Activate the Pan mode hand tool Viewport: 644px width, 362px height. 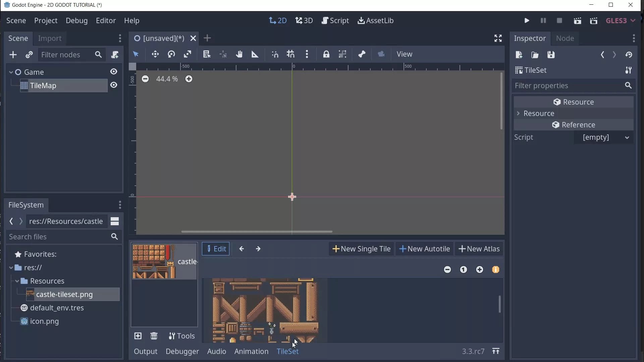(x=239, y=54)
